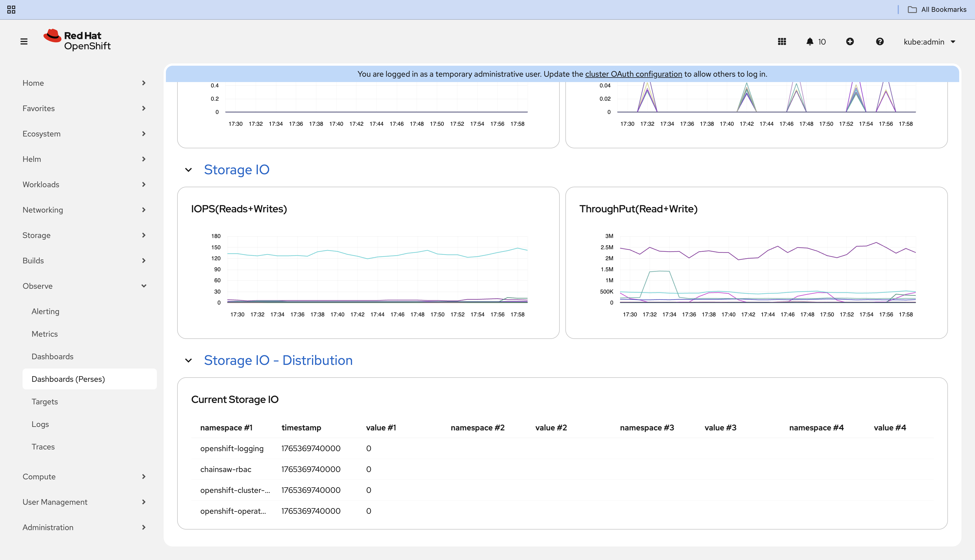Open the application launcher grid icon
975x560 pixels.
pyautogui.click(x=782, y=41)
